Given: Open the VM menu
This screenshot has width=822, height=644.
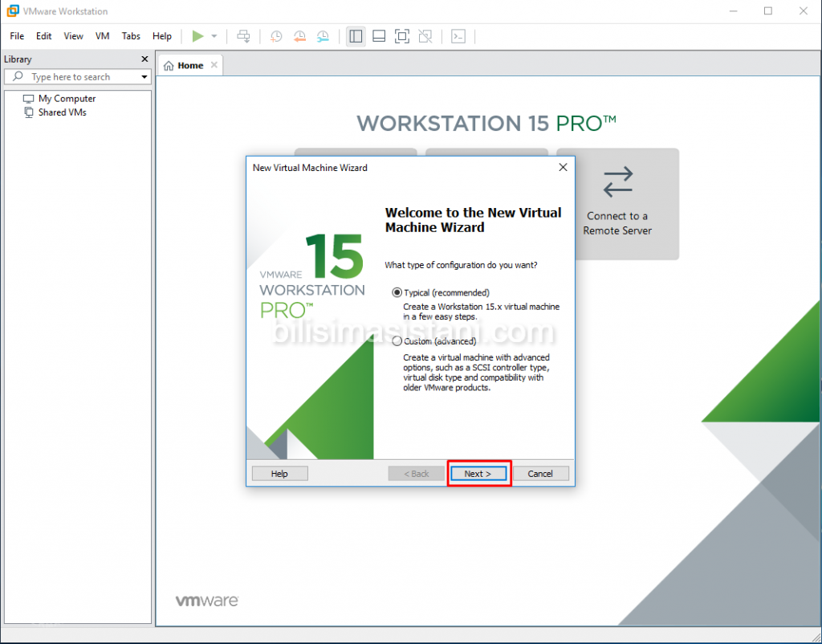Looking at the screenshot, I should click(102, 36).
